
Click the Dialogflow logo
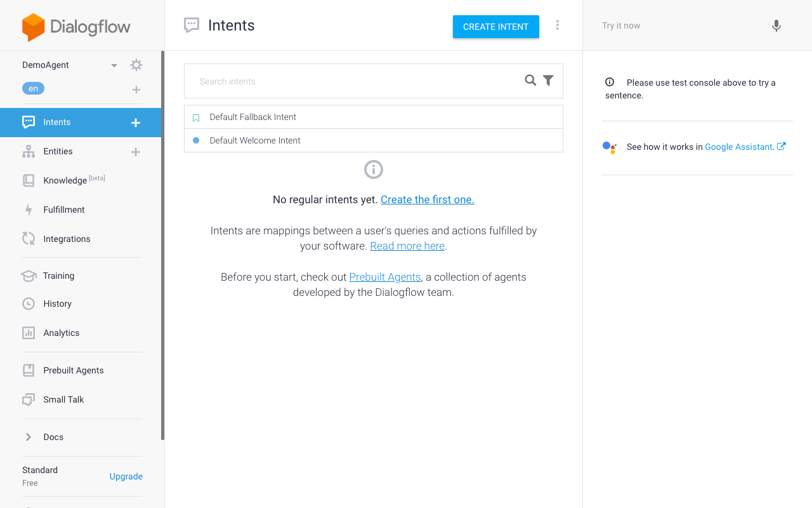(x=76, y=27)
